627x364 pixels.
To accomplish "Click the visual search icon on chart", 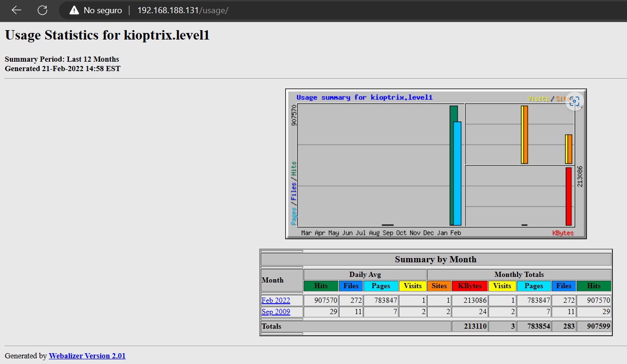I will 574,101.
